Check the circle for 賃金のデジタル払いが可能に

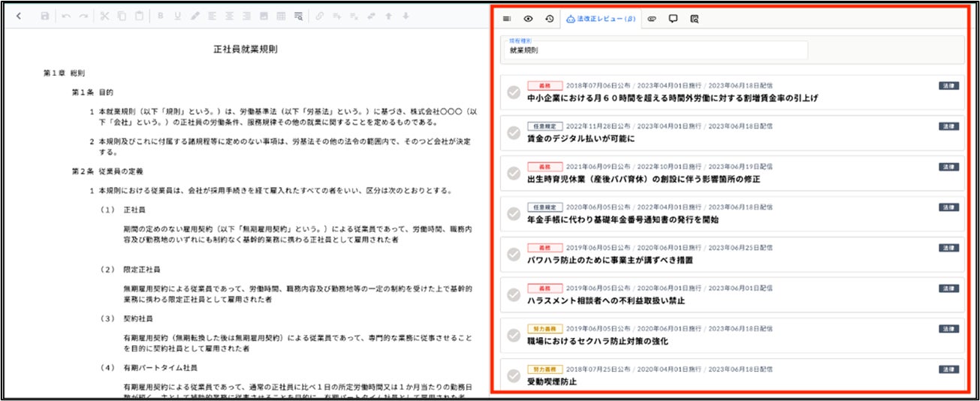514,133
